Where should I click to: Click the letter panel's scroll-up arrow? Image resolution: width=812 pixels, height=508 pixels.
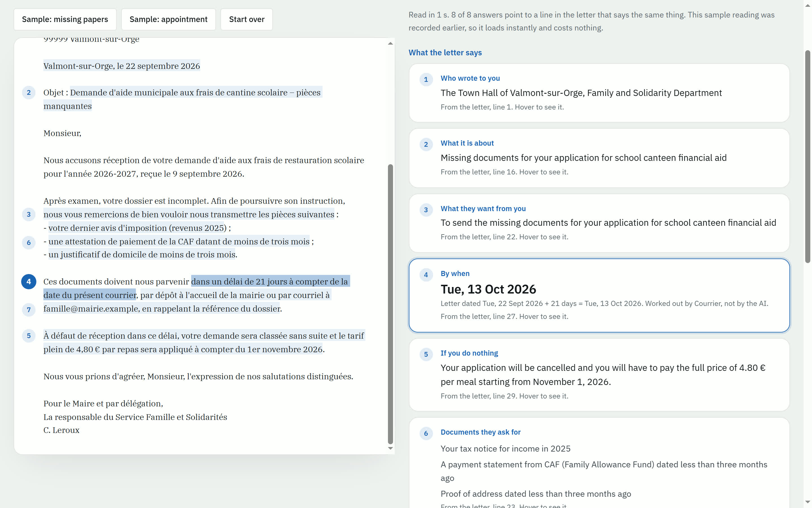(x=390, y=43)
